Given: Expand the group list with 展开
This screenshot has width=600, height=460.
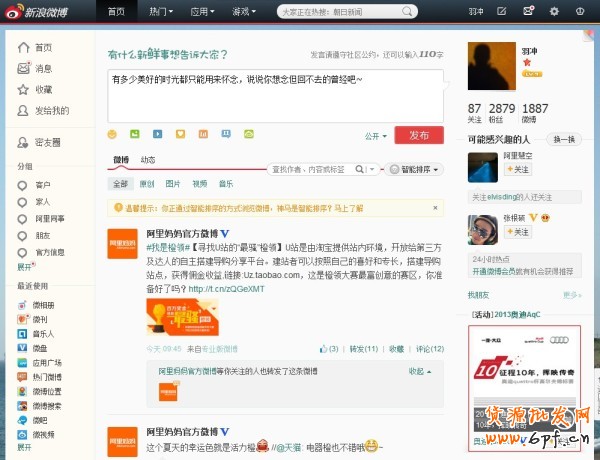Looking at the screenshot, I should click(x=24, y=267).
